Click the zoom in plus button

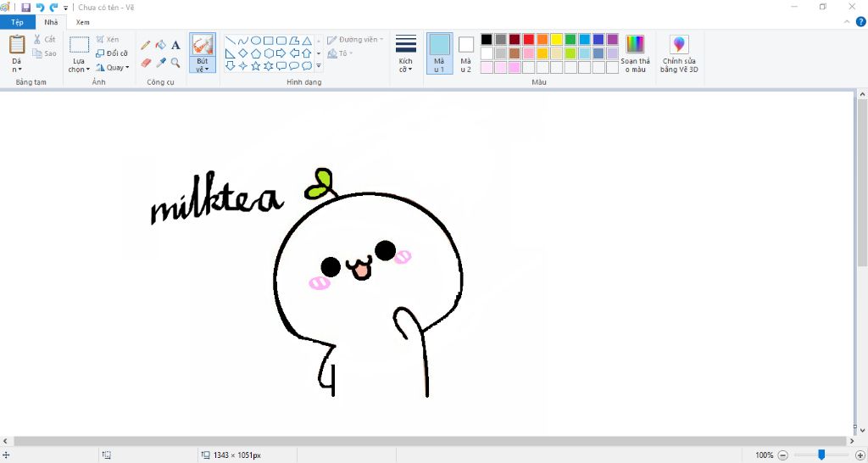[860, 455]
